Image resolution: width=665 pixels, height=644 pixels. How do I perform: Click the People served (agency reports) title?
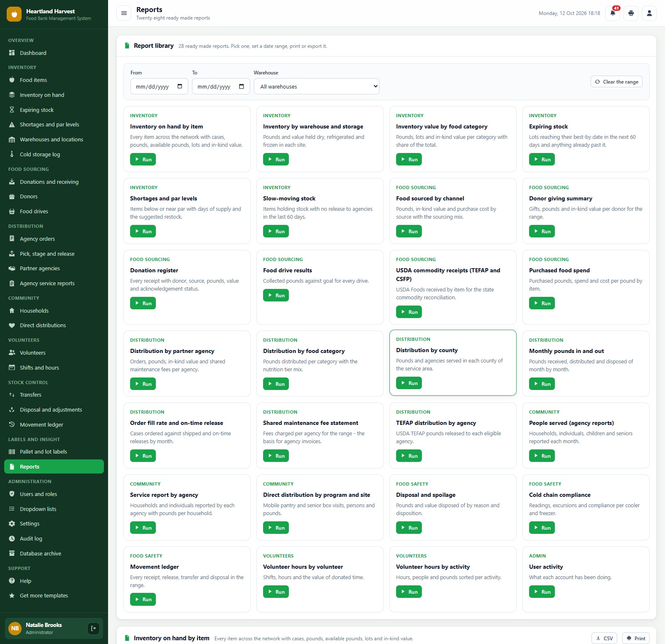571,423
